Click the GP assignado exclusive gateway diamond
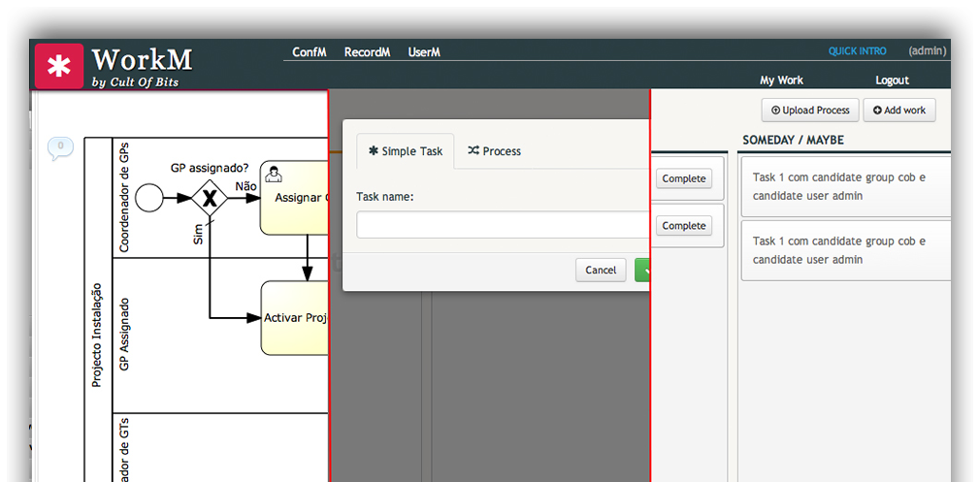The image size is (980, 482). (x=209, y=198)
